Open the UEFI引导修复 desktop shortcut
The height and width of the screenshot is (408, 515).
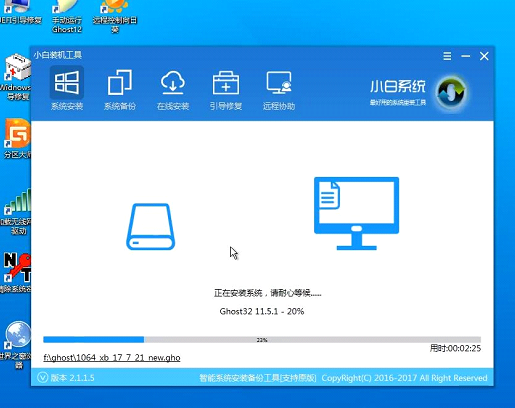[x=20, y=13]
